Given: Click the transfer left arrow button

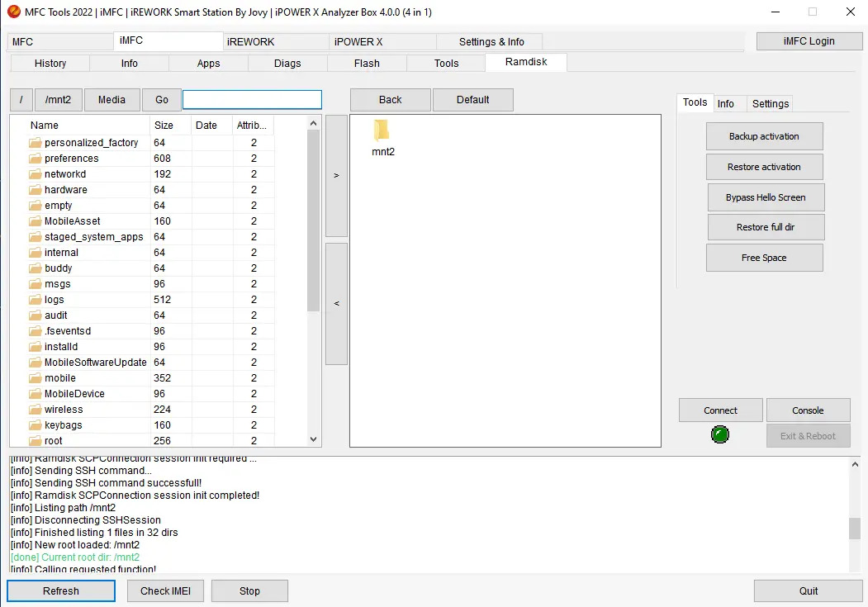Looking at the screenshot, I should click(337, 303).
